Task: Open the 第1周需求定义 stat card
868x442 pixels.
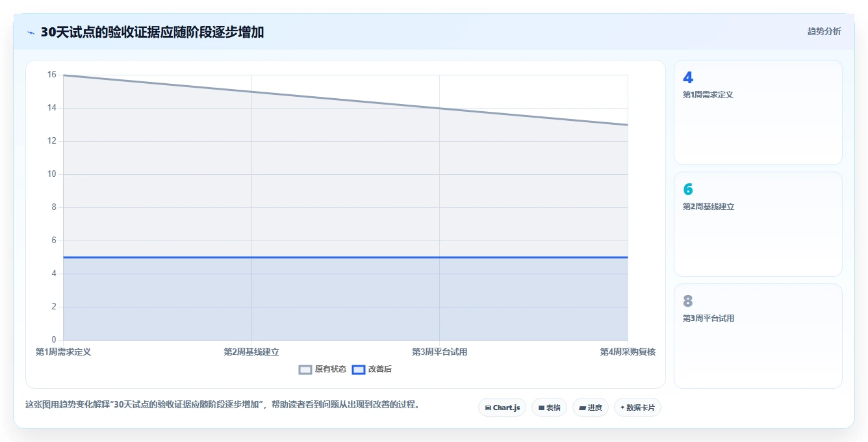Action: [x=758, y=112]
